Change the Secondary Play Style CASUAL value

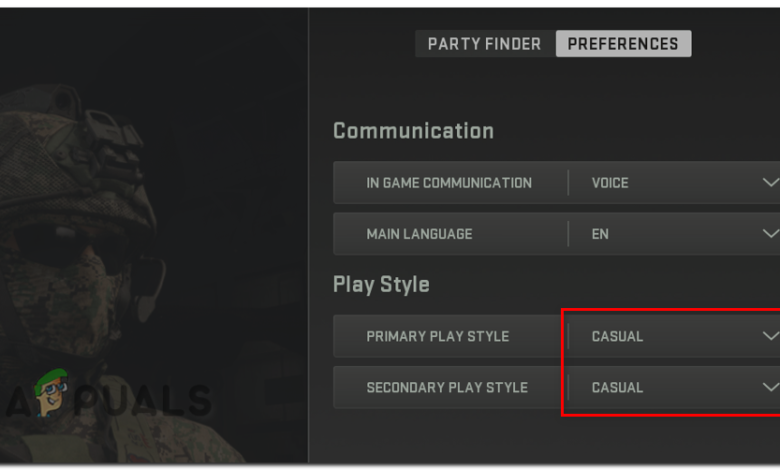click(x=617, y=387)
